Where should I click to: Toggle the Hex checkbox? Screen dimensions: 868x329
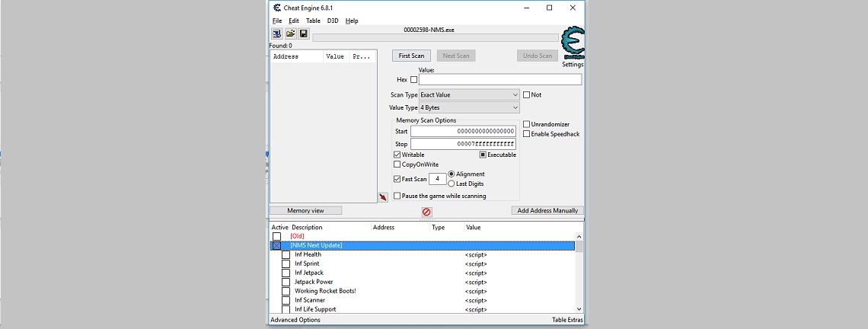click(x=413, y=80)
